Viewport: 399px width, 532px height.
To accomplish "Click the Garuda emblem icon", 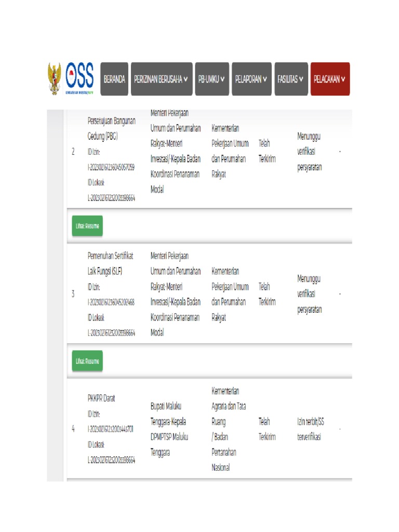I will 54,78.
